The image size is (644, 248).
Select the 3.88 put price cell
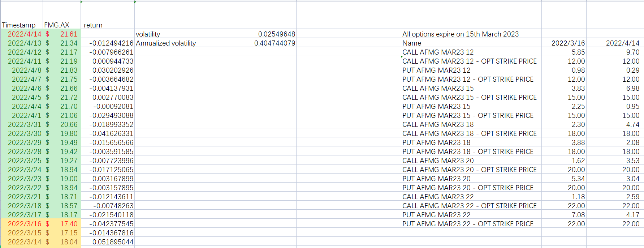(564, 142)
